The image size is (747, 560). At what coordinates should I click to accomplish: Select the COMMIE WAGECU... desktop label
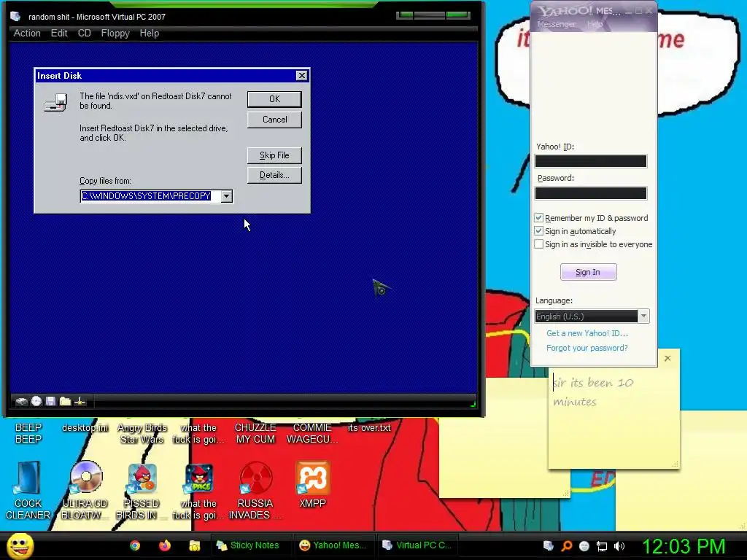[312, 433]
